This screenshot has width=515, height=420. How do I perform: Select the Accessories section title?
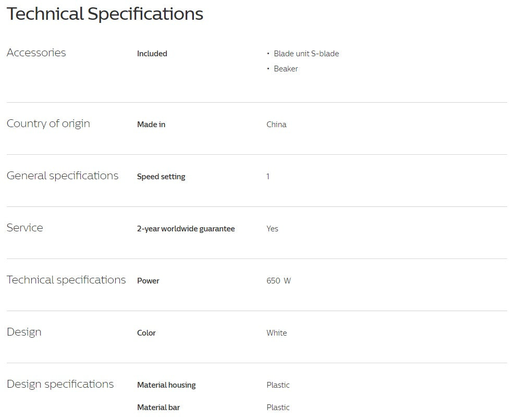(x=36, y=53)
